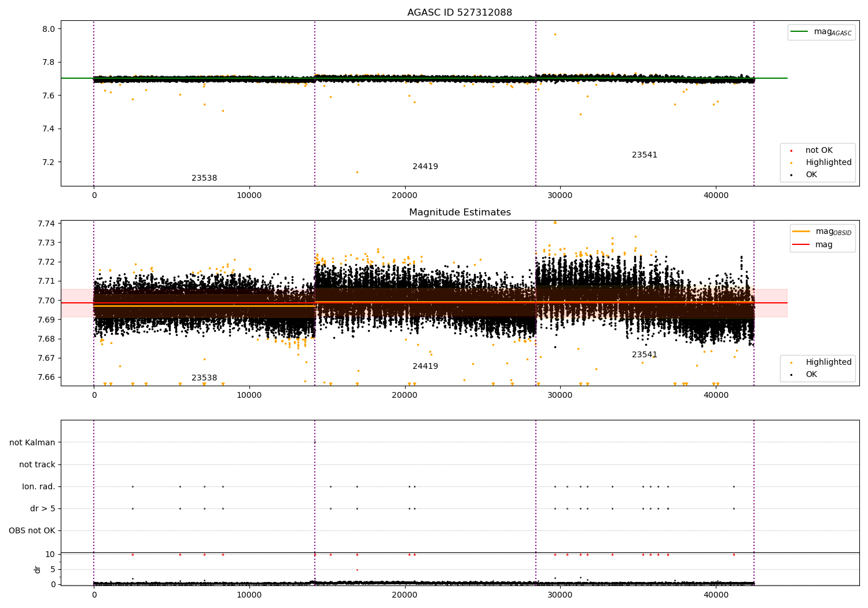Click the 'not Kalman' axis label
This screenshot has height=608, width=868.
(x=32, y=443)
